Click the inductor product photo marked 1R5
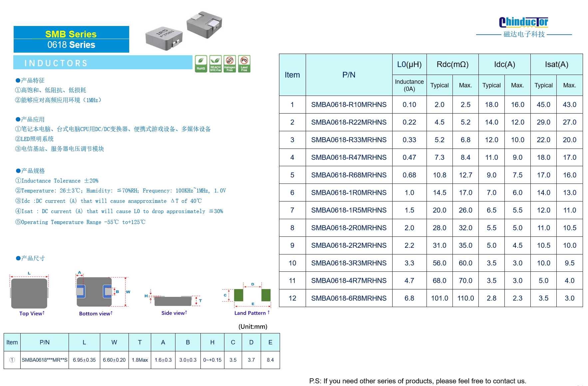Image resolution: width=588 pixels, height=386 pixels. tap(164, 39)
